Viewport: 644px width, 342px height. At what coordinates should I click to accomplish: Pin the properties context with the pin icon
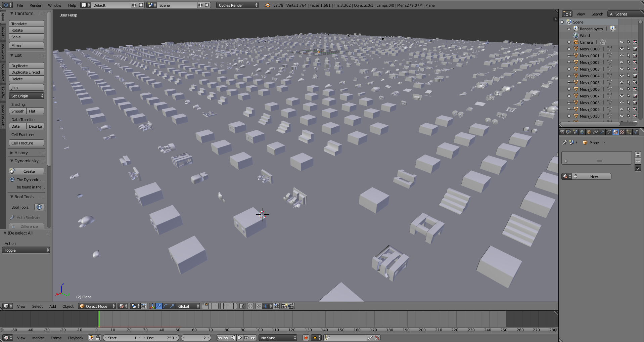tap(565, 142)
